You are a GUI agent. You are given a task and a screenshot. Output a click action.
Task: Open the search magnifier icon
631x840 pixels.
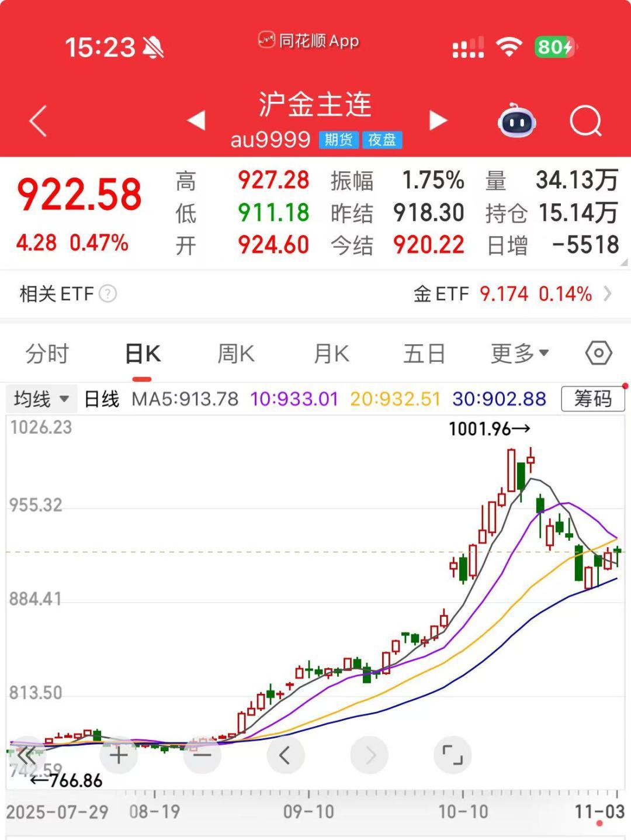pos(585,121)
